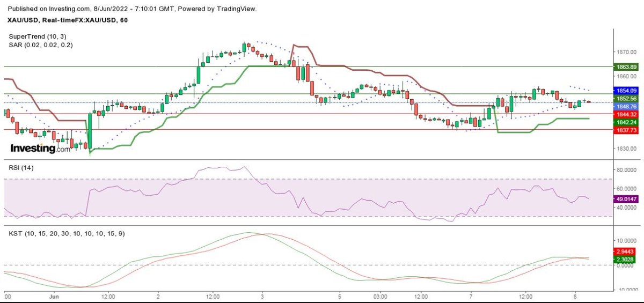Click the 80.0000 RSI axis tick
Image resolution: width=644 pixels, height=303 pixels.
click(x=626, y=170)
